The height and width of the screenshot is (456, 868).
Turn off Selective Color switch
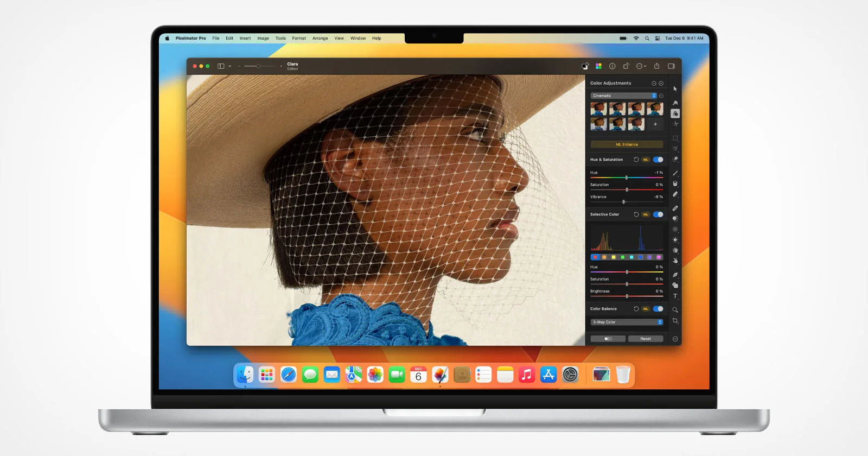coord(658,214)
